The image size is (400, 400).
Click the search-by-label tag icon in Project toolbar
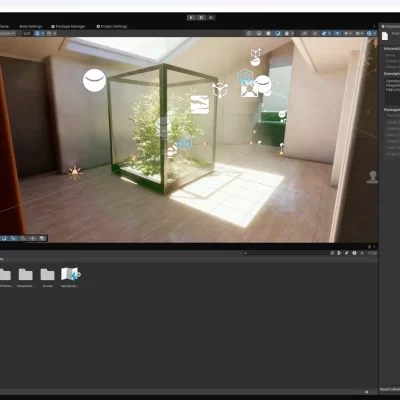pyautogui.click(x=347, y=253)
